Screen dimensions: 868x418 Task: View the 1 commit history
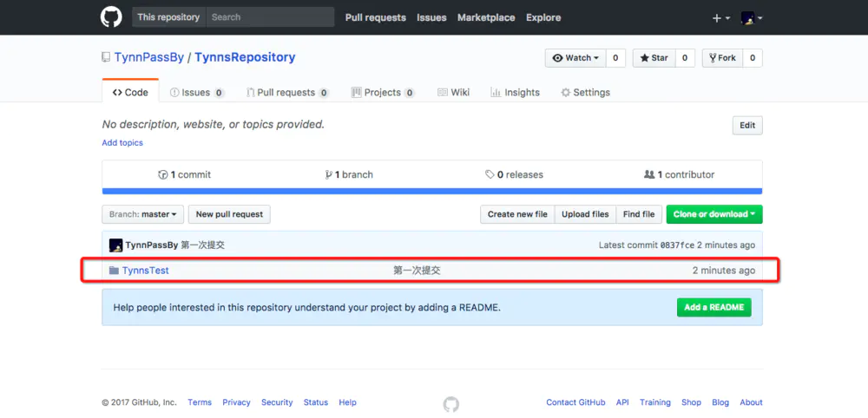tap(184, 174)
